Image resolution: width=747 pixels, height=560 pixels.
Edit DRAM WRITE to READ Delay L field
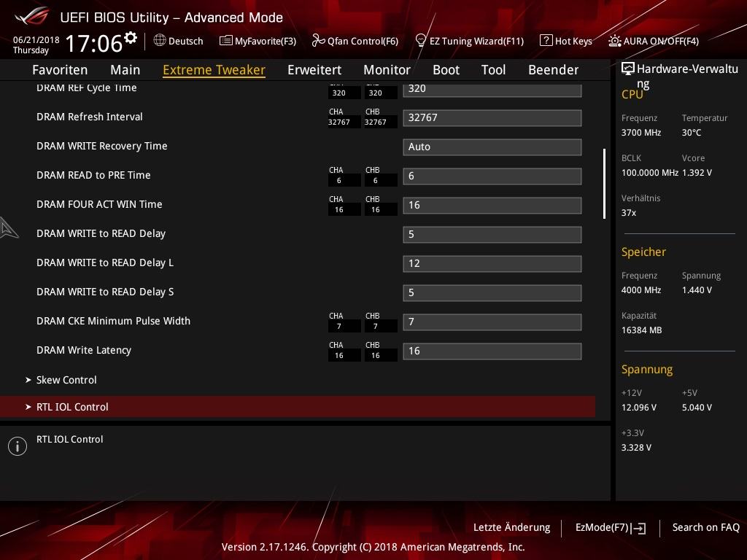492,263
